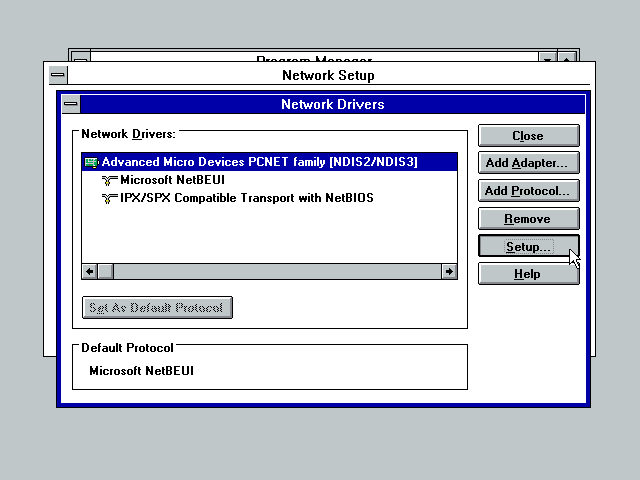Click the Network Drivers title bar
This screenshot has height=480, width=640.
click(333, 104)
